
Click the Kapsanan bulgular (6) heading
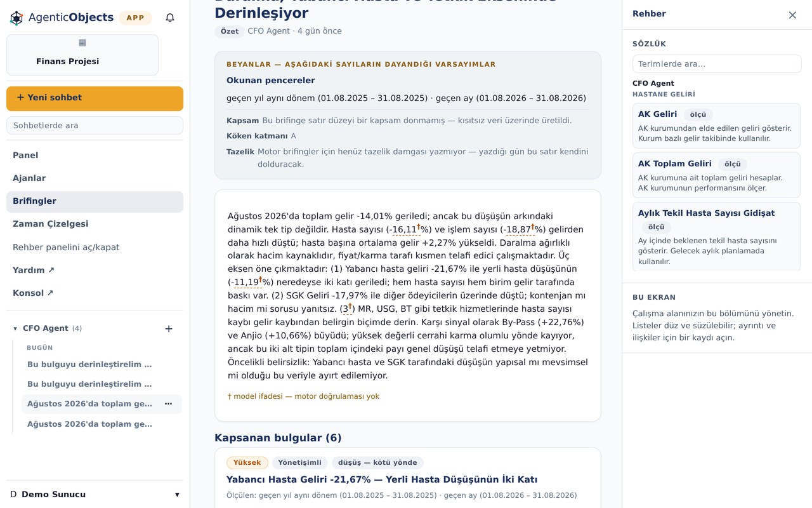pos(278,438)
